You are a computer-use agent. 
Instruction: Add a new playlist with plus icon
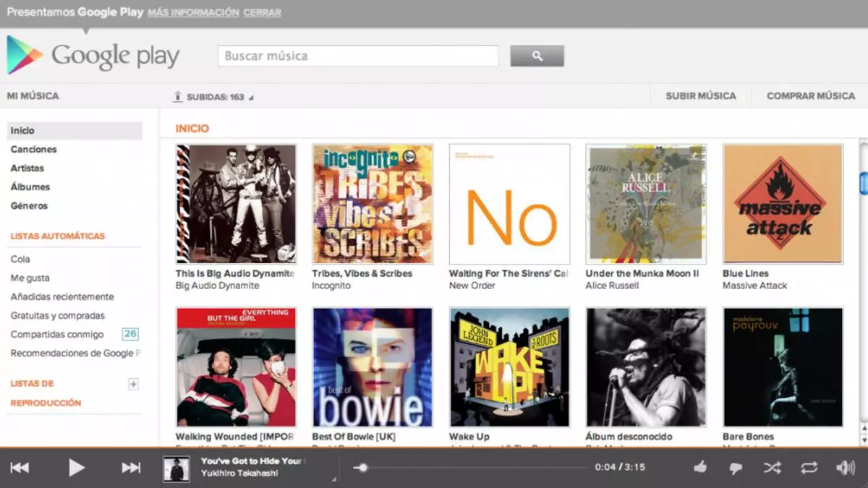(133, 385)
